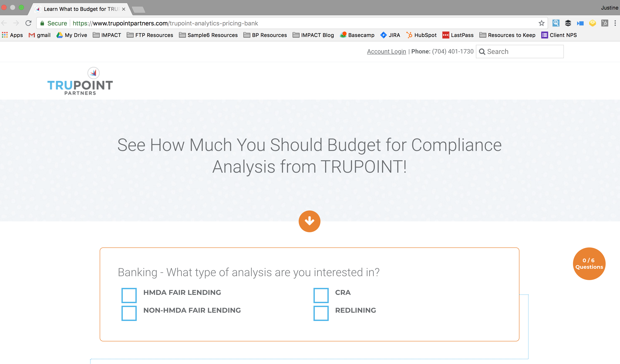Open a new tab
620x364 pixels.
pyautogui.click(x=138, y=10)
